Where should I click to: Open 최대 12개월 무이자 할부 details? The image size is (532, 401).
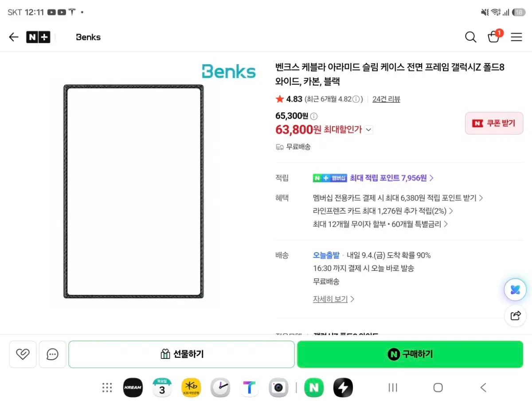(x=380, y=224)
